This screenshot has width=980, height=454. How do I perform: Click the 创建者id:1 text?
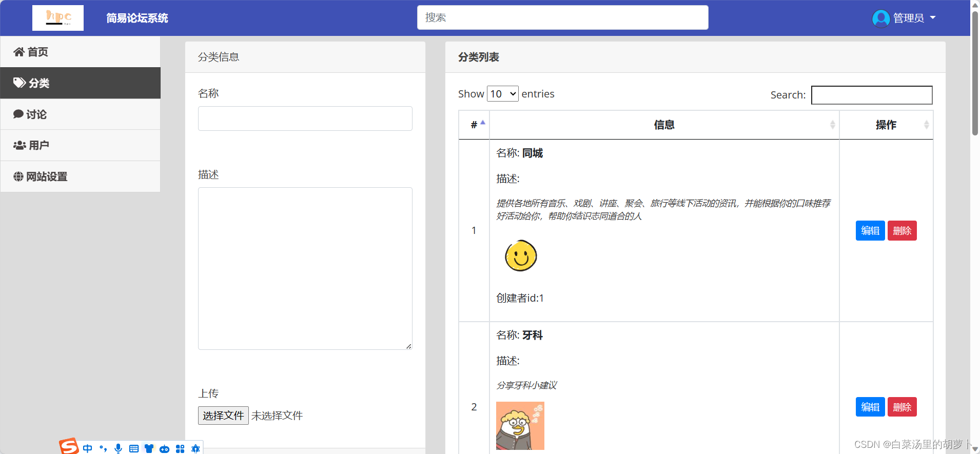(520, 298)
